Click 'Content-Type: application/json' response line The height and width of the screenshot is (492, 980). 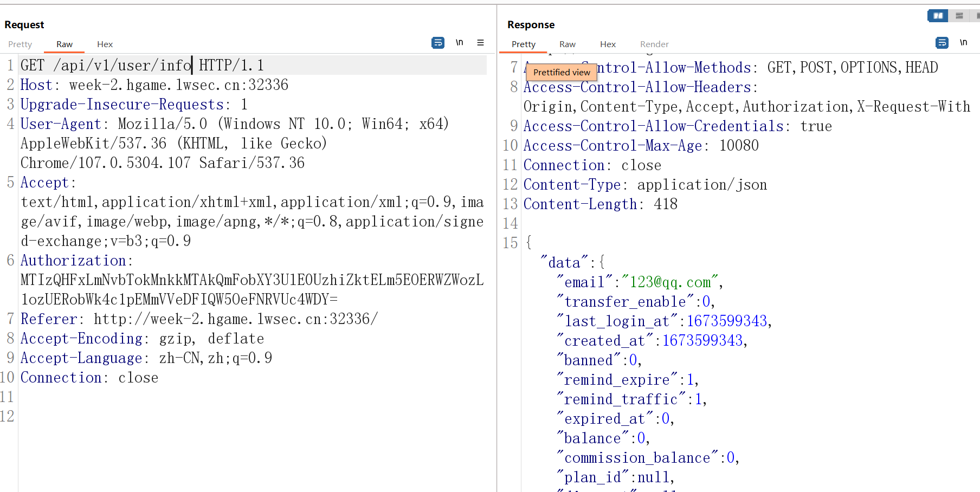tap(645, 185)
